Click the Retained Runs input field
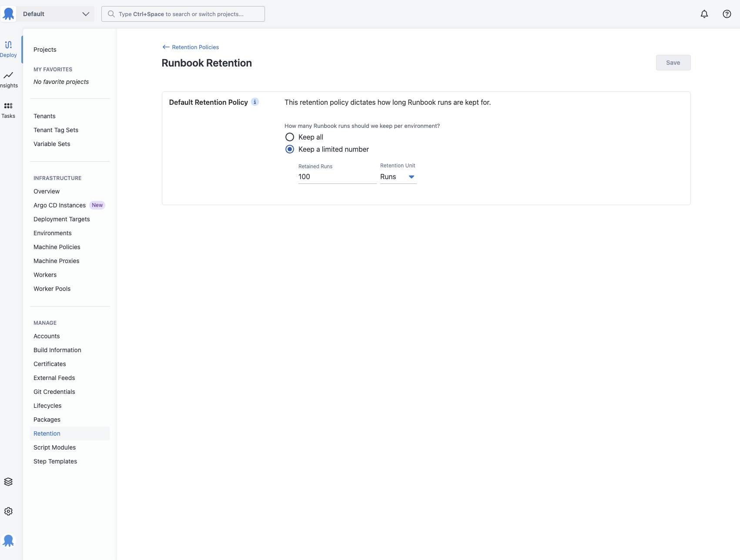The width and height of the screenshot is (740, 560). [x=337, y=177]
